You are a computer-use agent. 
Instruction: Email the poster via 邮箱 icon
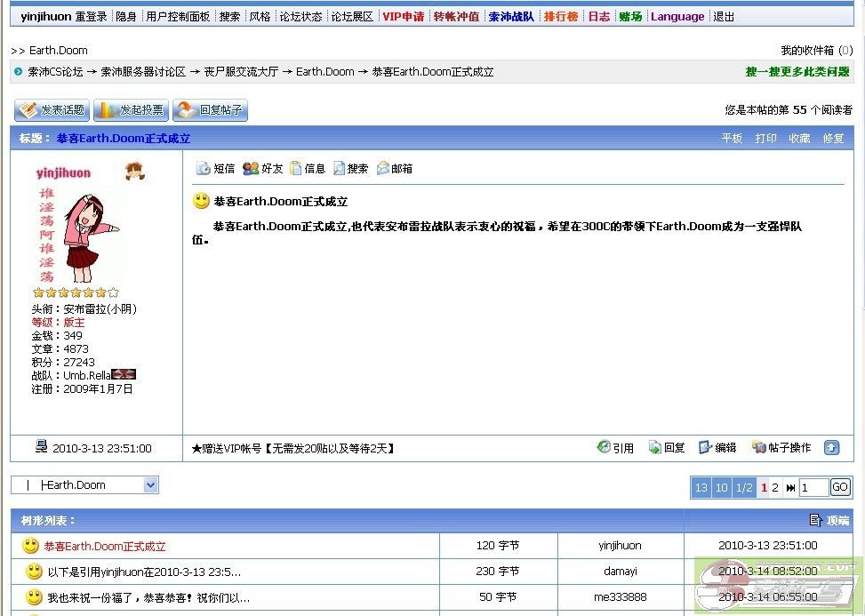click(395, 168)
